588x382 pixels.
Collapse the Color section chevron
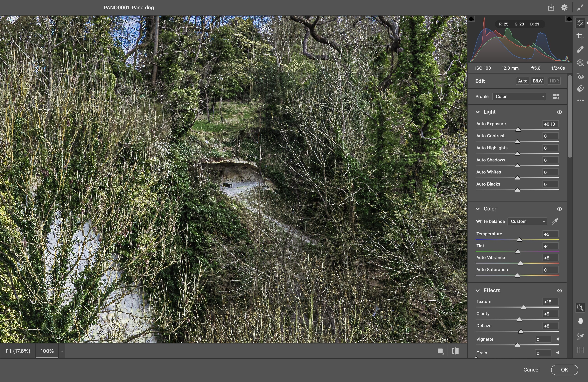tap(478, 209)
